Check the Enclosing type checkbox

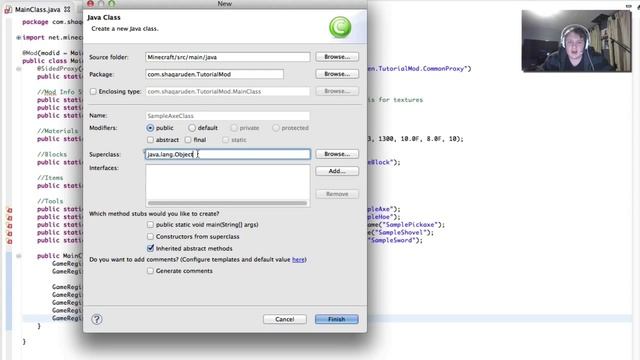tap(93, 91)
